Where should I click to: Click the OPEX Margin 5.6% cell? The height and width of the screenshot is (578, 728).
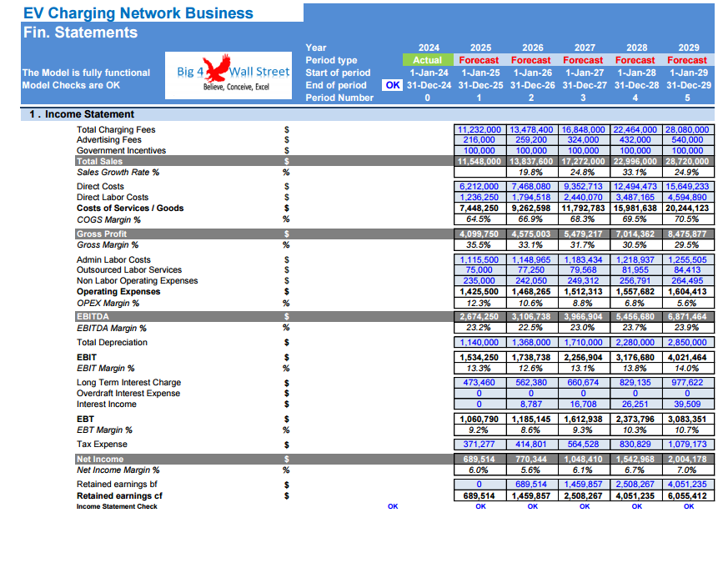(687, 303)
